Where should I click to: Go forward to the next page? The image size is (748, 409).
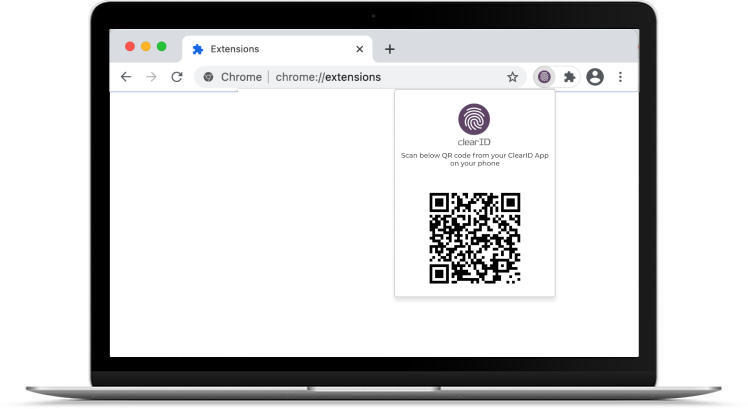click(151, 77)
